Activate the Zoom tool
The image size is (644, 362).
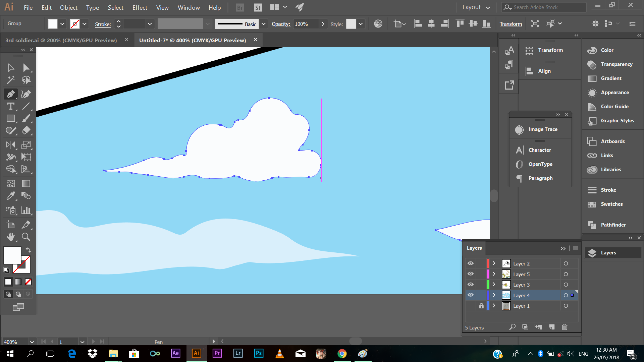pyautogui.click(x=26, y=237)
